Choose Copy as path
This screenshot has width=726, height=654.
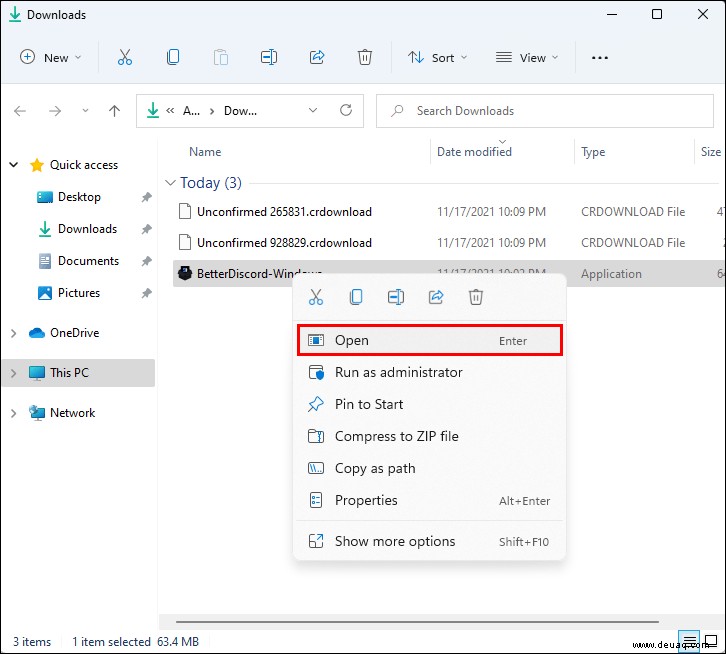pyautogui.click(x=430, y=468)
